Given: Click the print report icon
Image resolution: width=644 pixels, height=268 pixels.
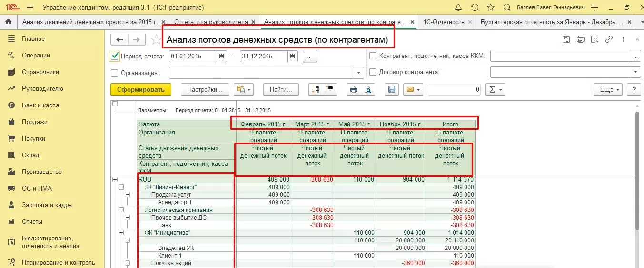Looking at the screenshot, I should coord(353,89).
